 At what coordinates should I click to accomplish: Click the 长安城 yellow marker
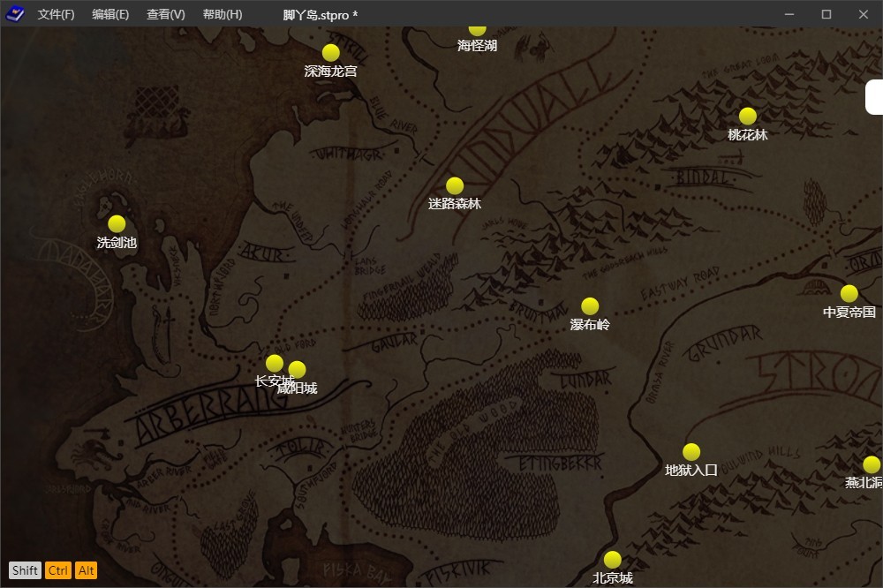coord(274,363)
